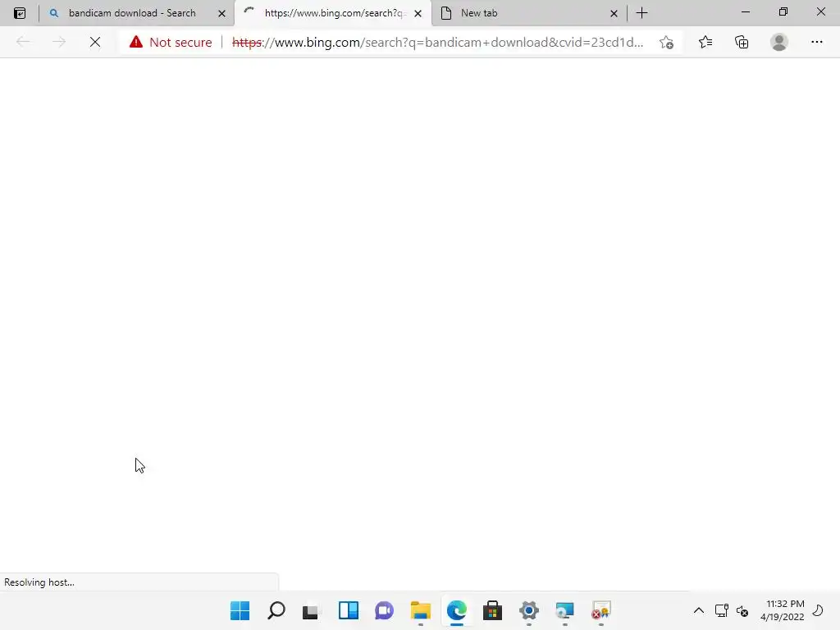
Task: Close the loading bing.com tab
Action: click(x=418, y=13)
